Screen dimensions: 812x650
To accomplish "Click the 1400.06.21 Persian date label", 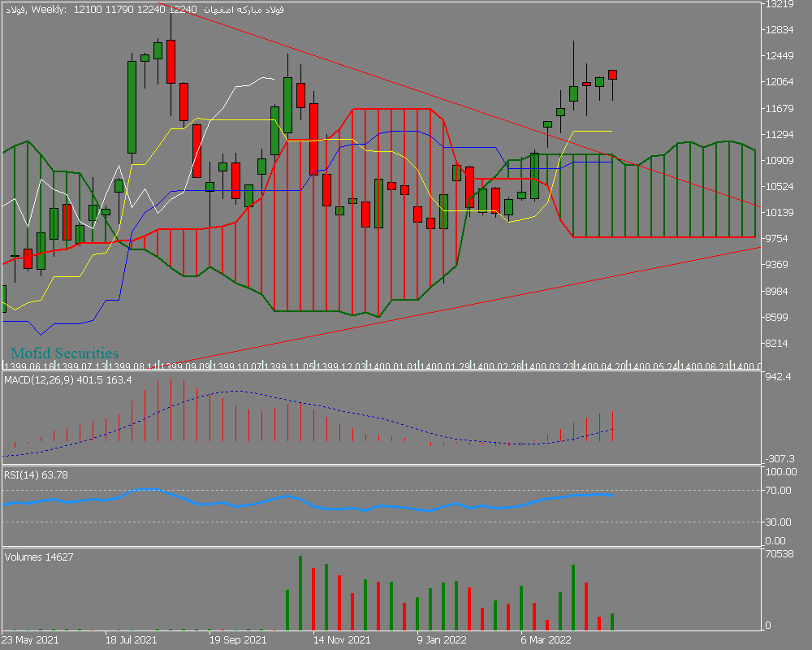I will (x=706, y=366).
